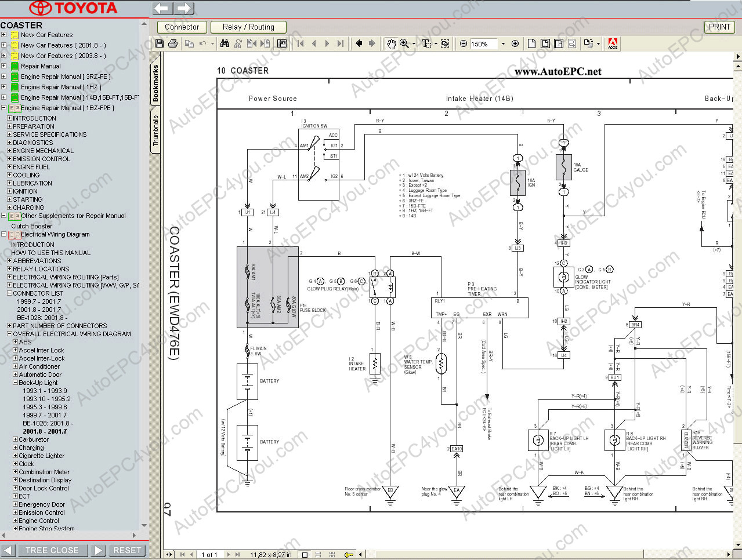Click the Print printer icon in toolbar
Viewport: 742px width, 560px height.
click(x=173, y=43)
